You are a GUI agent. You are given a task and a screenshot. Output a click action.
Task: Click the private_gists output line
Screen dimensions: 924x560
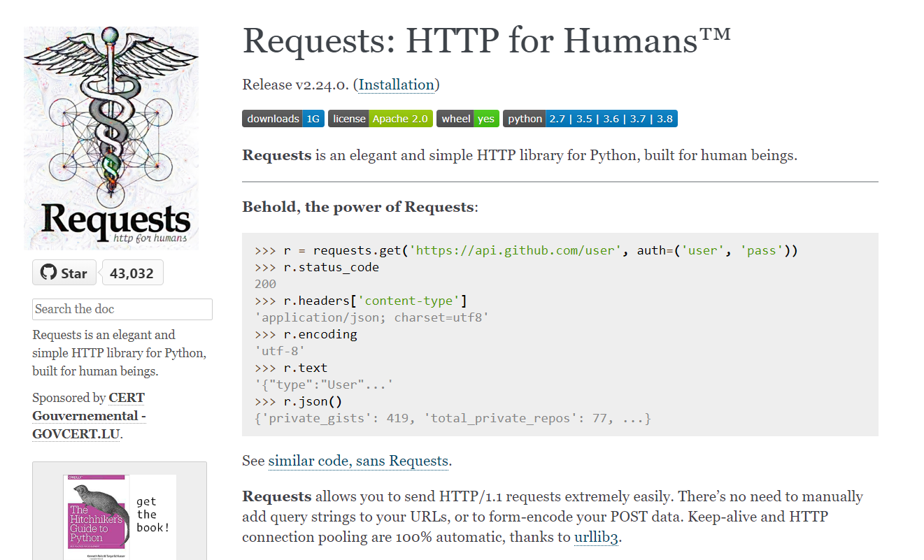[x=453, y=418]
